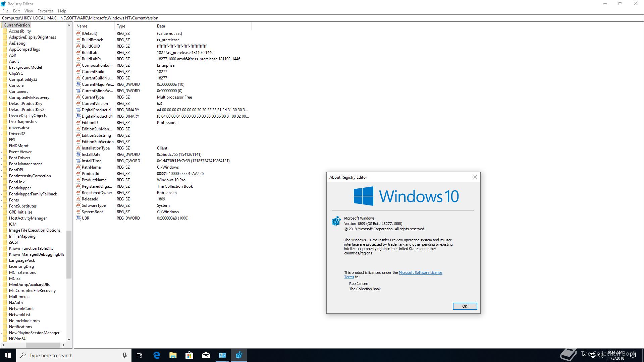Click the Accessibility folder icon
Screen dimensions: 644x362
(5, 31)
